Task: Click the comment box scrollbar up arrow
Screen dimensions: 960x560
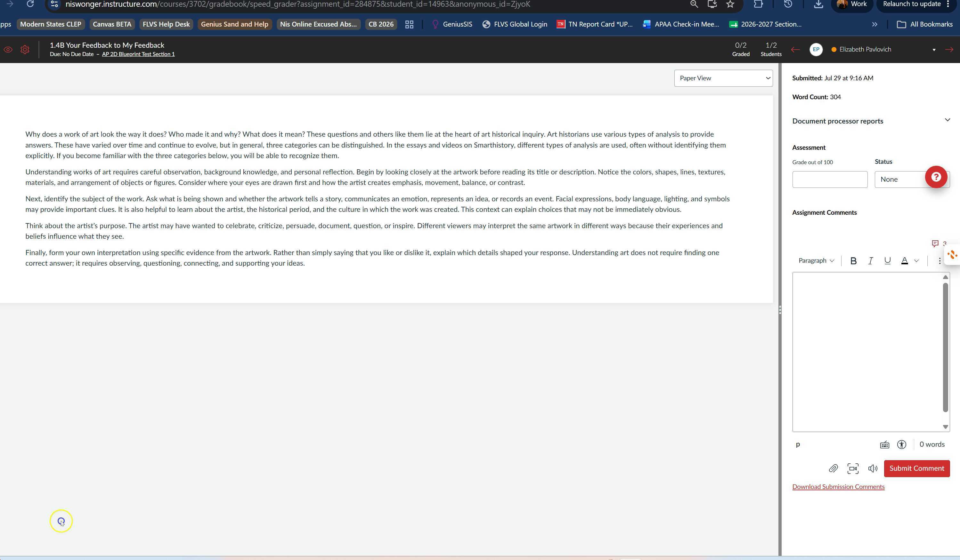Action: [x=945, y=277]
